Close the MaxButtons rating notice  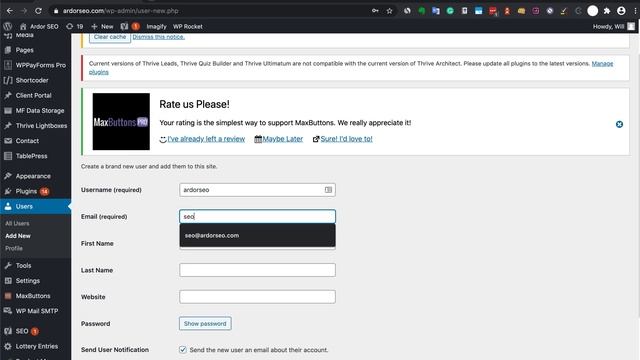point(619,124)
